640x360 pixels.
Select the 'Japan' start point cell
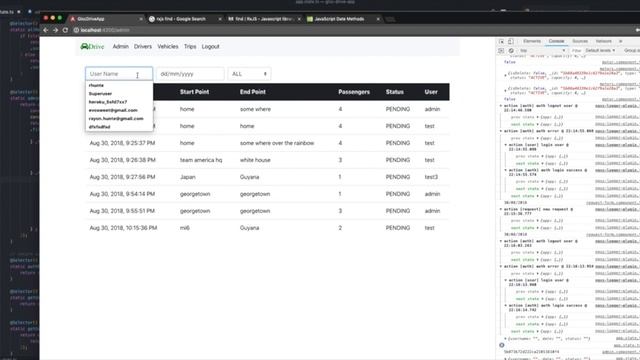pos(188,177)
